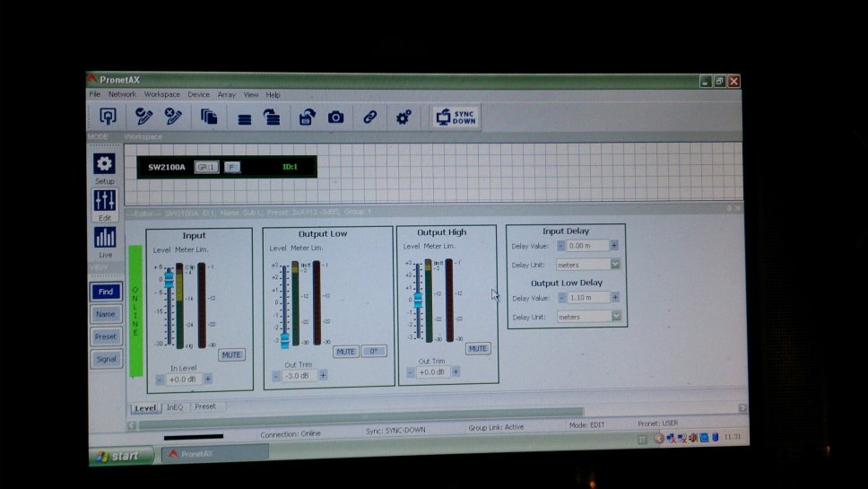This screenshot has width=868, height=489.
Task: Click the camera snapshot icon
Action: click(335, 118)
